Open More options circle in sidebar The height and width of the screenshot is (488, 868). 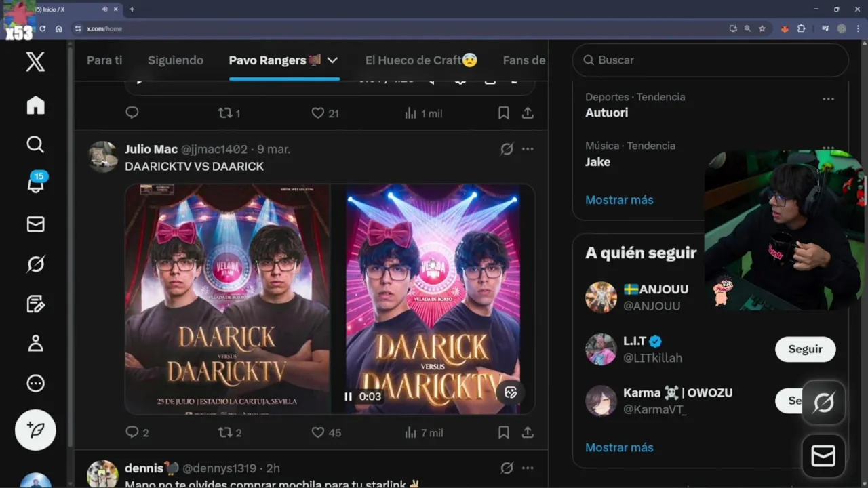pos(35,384)
